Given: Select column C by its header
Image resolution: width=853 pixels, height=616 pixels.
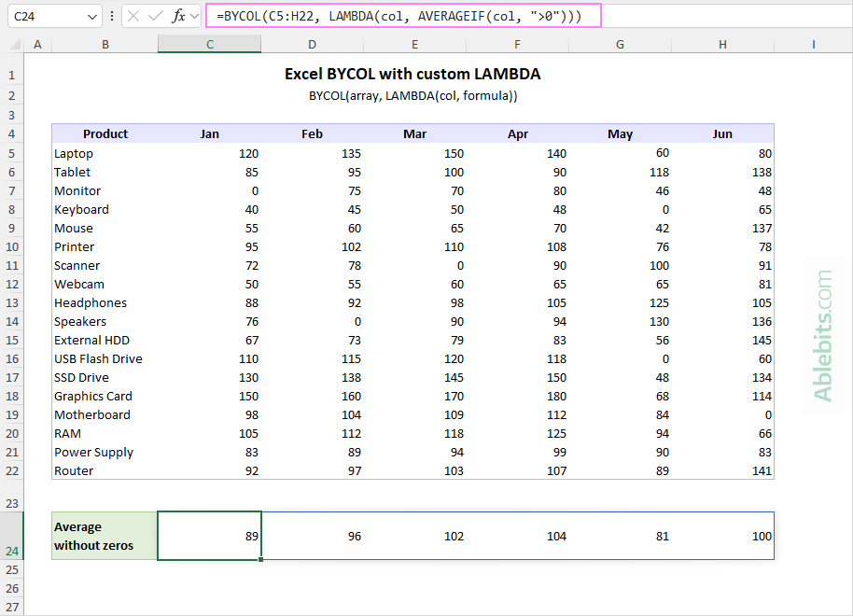Looking at the screenshot, I should pos(209,44).
